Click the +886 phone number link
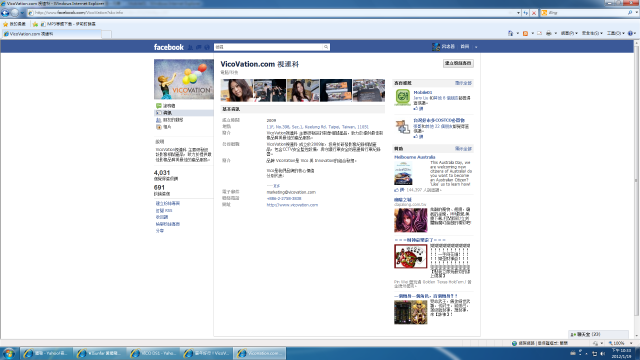Image resolution: width=640 pixels, height=360 pixels. pyautogui.click(x=284, y=199)
